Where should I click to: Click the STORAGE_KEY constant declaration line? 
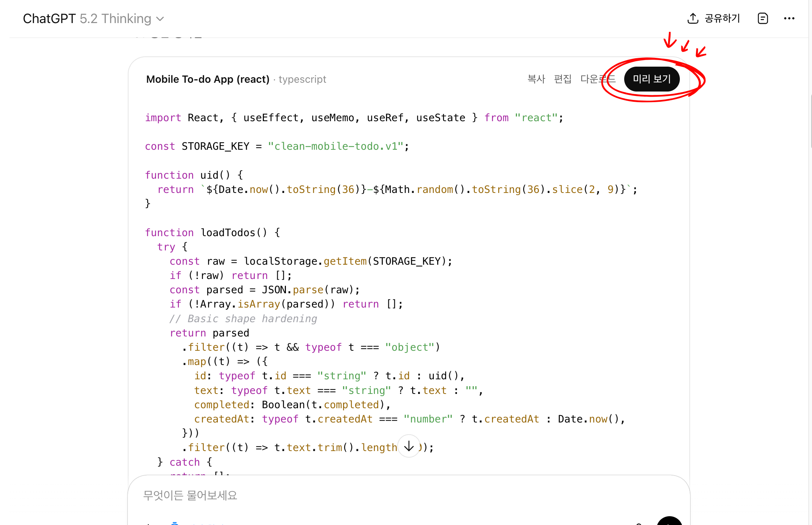(277, 146)
